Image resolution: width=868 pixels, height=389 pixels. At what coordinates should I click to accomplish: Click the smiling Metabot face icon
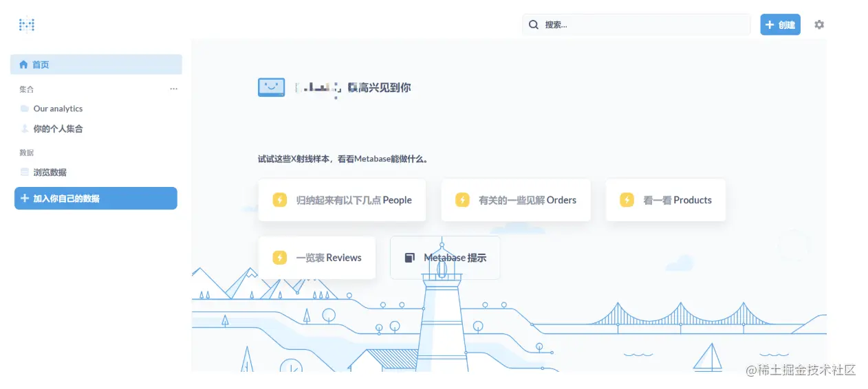271,87
